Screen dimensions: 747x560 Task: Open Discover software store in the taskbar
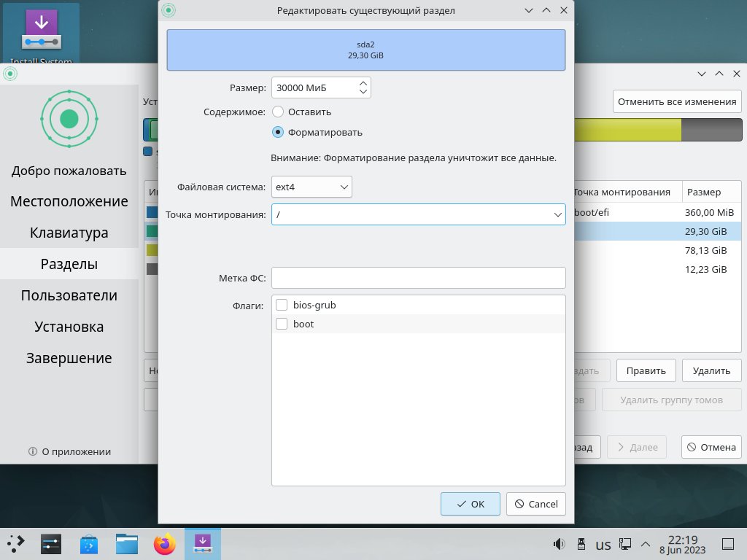click(x=88, y=544)
